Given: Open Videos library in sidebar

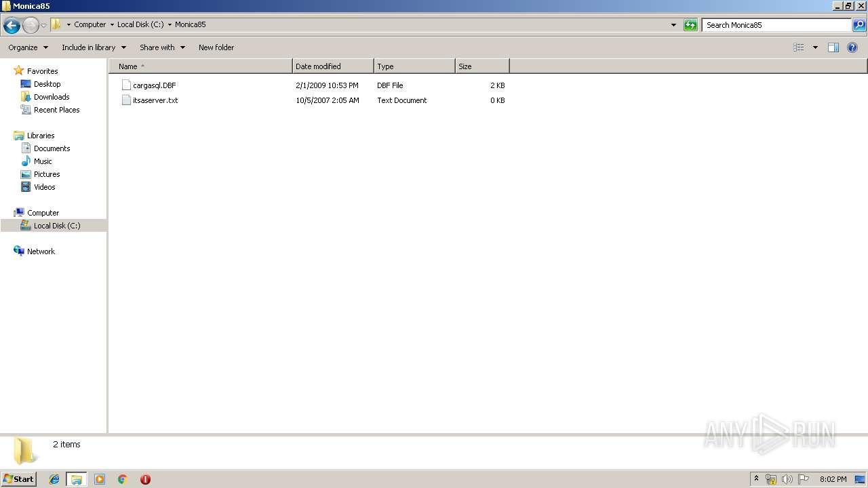Looking at the screenshot, I should pyautogui.click(x=45, y=187).
